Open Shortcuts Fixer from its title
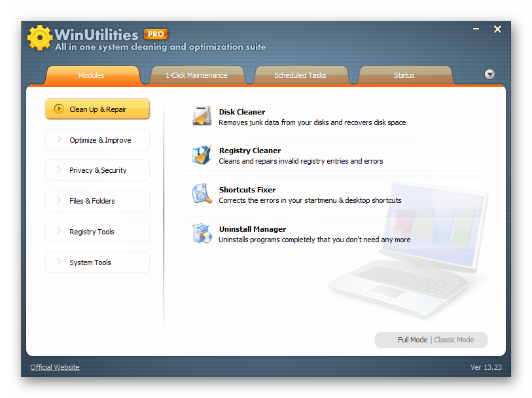 pos(247,190)
